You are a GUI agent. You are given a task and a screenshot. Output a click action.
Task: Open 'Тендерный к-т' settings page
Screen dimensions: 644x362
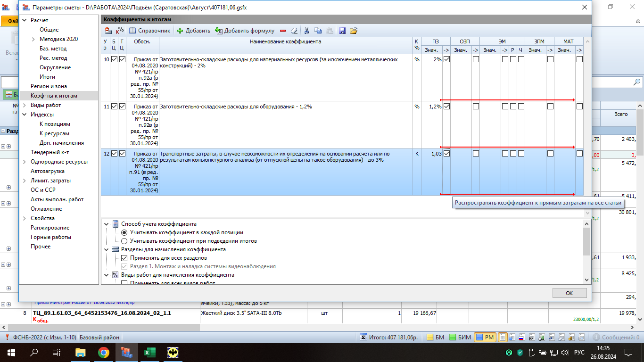(50, 152)
